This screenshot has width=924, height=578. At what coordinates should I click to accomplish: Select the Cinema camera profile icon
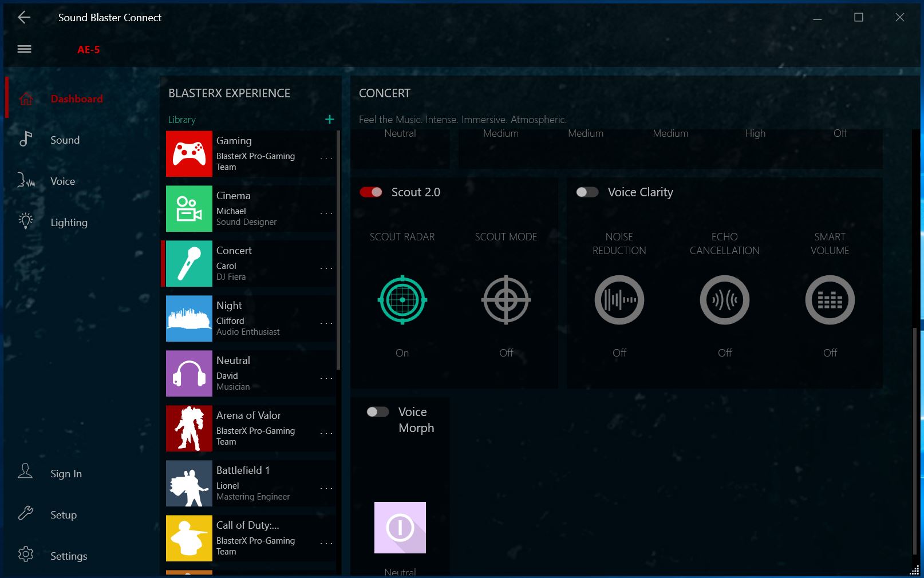[189, 209]
